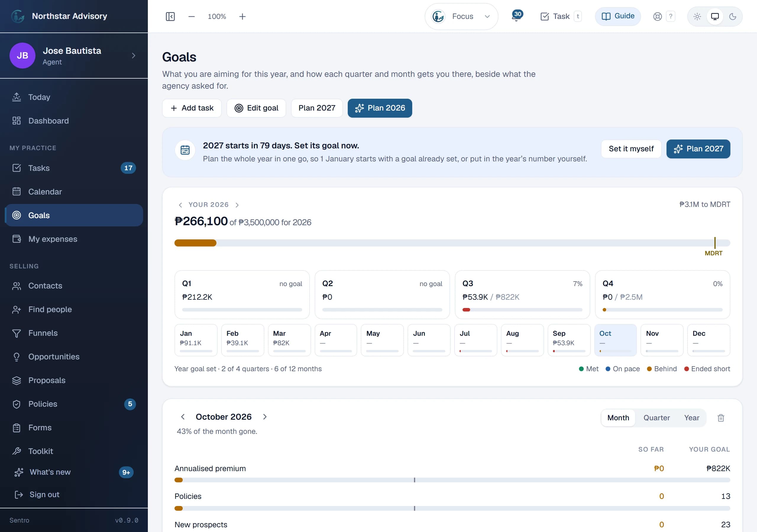Switch to light theme sun icon
This screenshot has height=532, width=757.
pos(697,17)
